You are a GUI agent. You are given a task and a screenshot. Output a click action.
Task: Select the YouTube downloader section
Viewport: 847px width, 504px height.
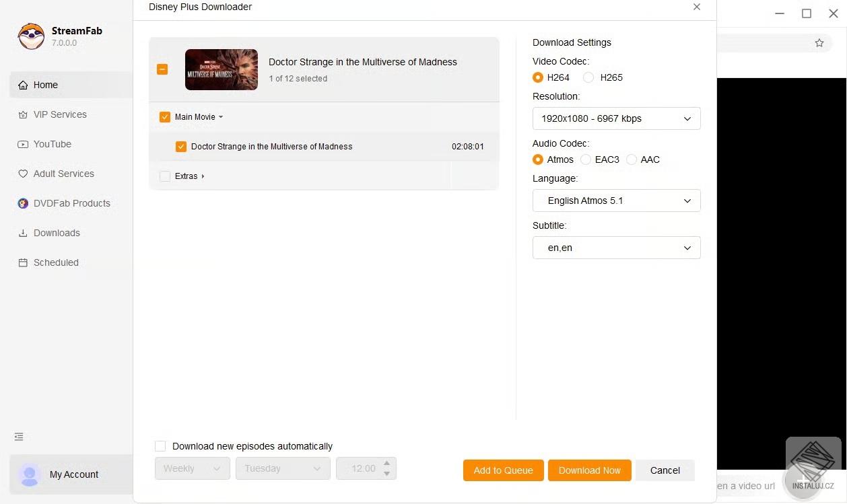click(x=53, y=144)
